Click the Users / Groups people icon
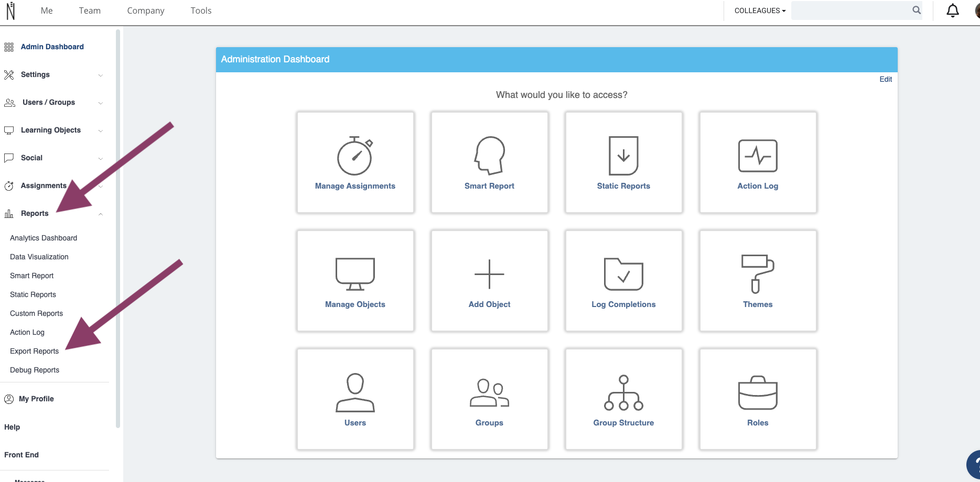Screen dimensions: 980x482 tap(9, 103)
